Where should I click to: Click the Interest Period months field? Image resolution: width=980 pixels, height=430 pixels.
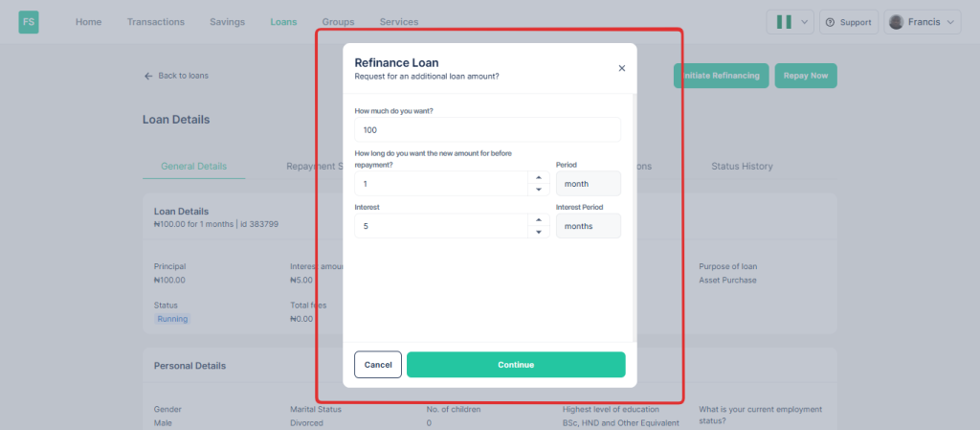click(x=588, y=226)
